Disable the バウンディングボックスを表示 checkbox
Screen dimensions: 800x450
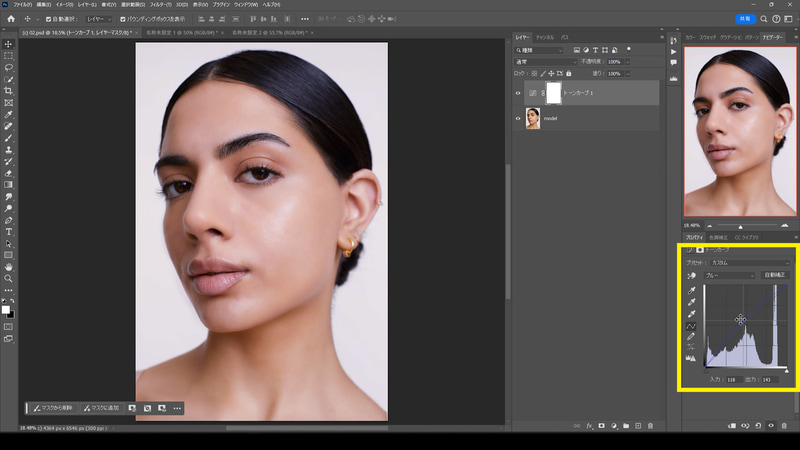click(x=122, y=19)
